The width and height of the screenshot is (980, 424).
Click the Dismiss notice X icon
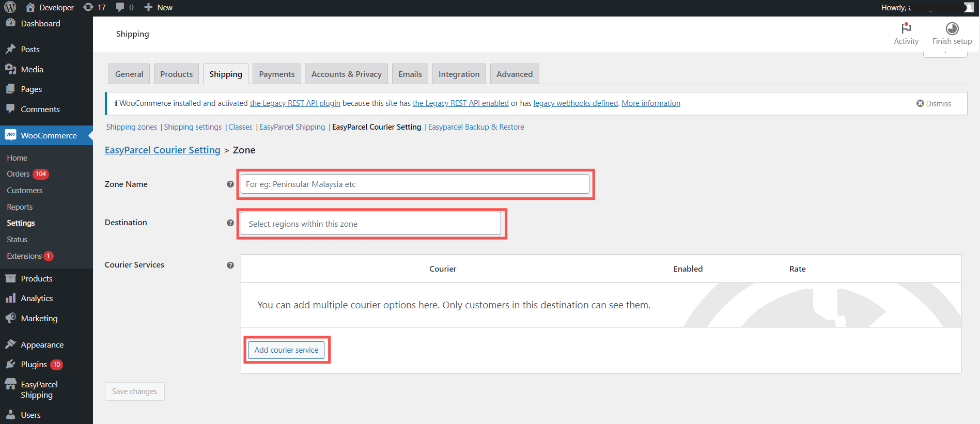pyautogui.click(x=920, y=103)
